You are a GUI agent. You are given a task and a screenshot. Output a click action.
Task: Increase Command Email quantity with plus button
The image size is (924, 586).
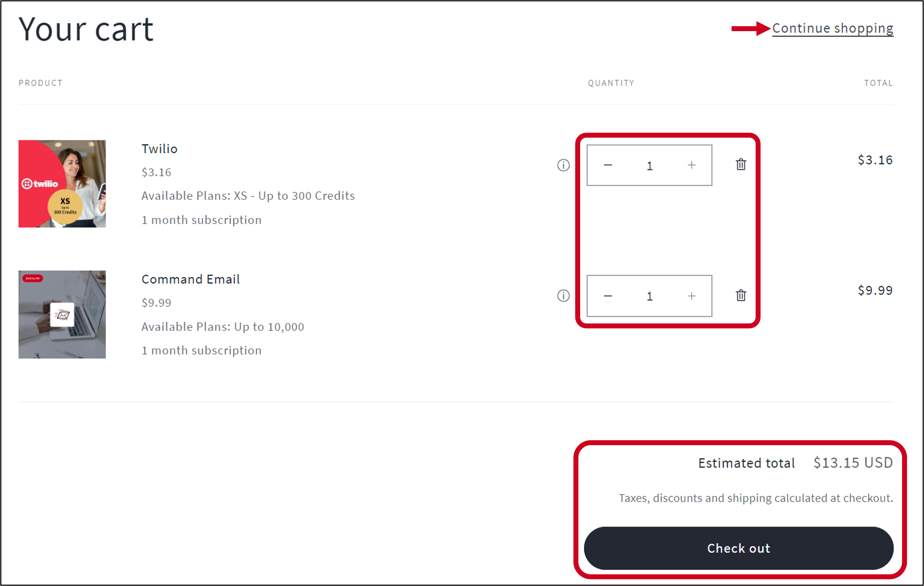(x=692, y=296)
